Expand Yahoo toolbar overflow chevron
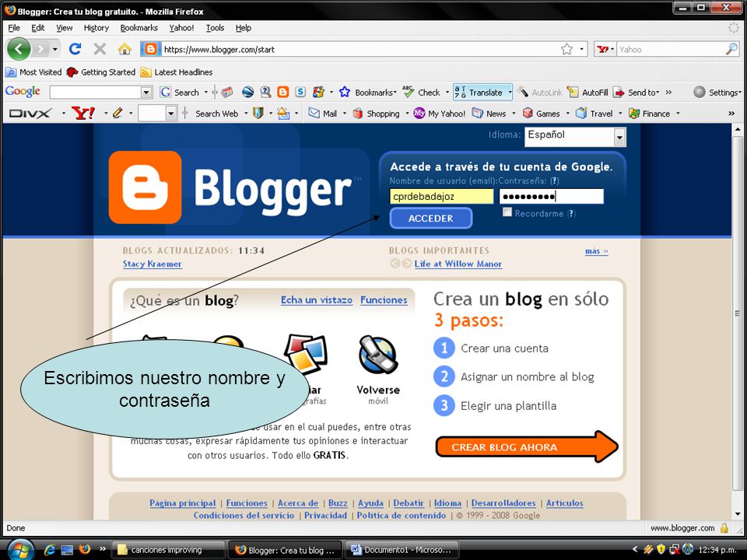 pos(731,114)
